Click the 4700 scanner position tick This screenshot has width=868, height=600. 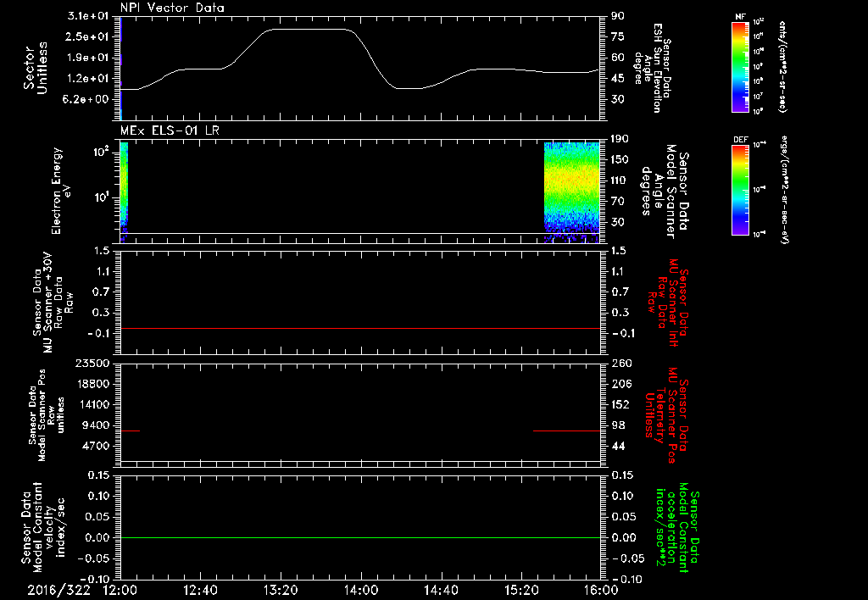tap(97, 446)
